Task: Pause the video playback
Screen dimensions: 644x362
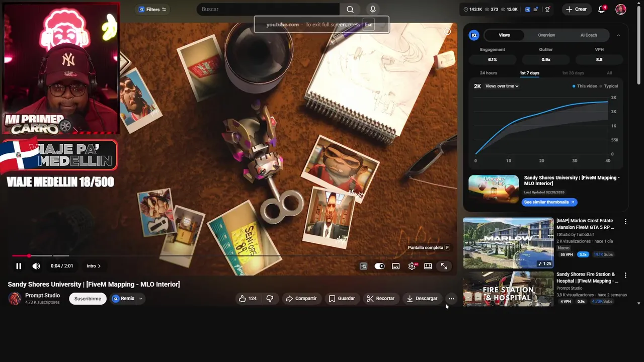Action: [19, 266]
